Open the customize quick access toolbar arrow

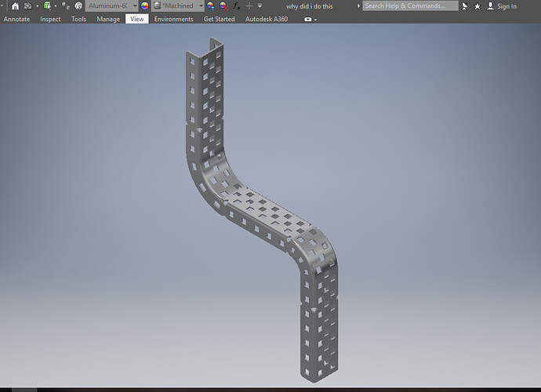coord(260,5)
